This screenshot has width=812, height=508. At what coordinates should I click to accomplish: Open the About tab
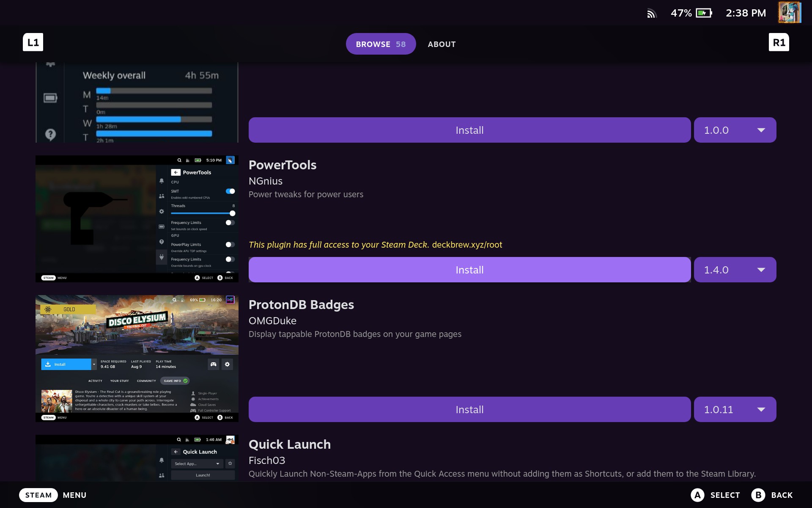tap(442, 44)
